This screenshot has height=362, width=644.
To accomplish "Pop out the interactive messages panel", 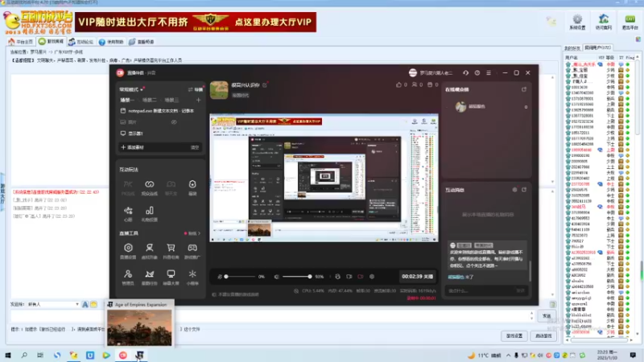I will pos(524,190).
